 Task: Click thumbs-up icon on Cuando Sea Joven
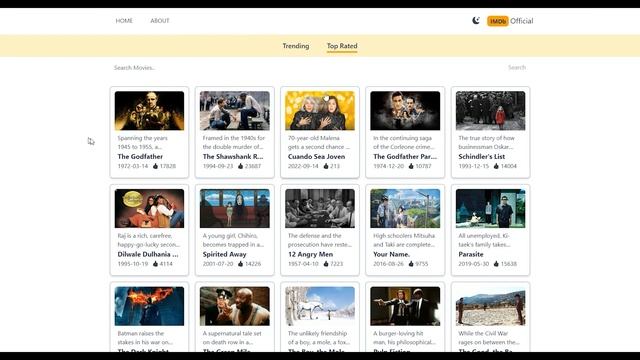pos(326,166)
